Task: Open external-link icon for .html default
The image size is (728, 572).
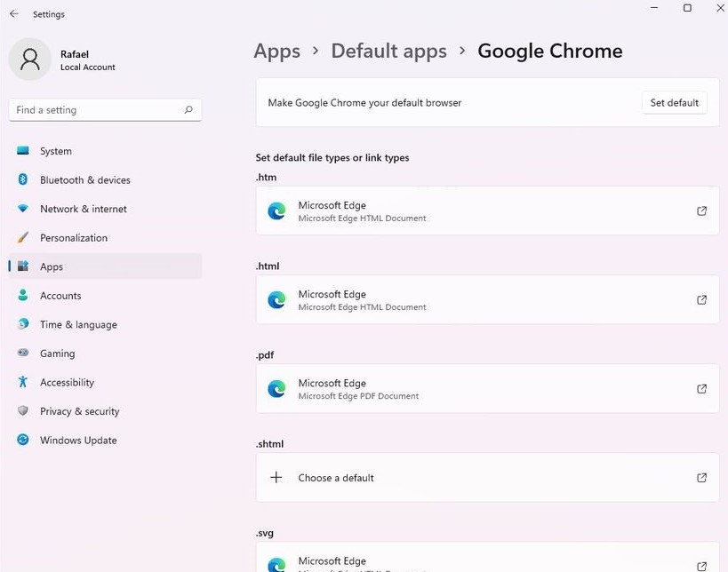Action: pos(701,300)
